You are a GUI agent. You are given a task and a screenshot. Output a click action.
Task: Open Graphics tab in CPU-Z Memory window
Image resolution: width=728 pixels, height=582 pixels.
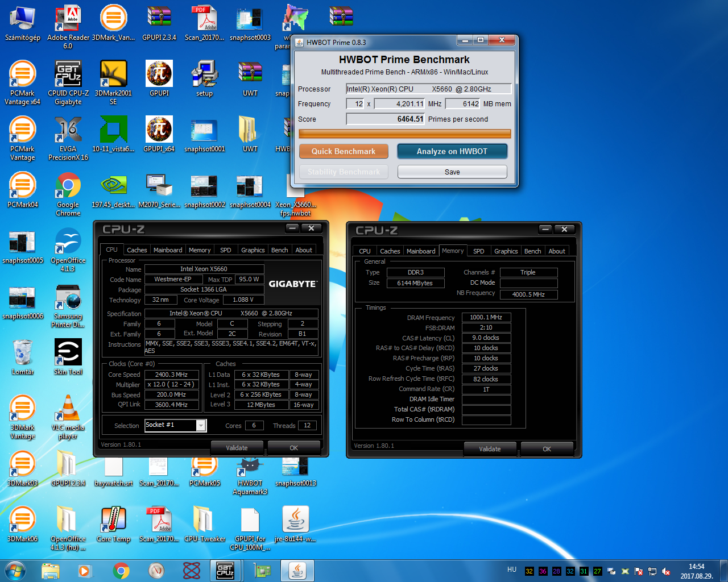point(506,251)
